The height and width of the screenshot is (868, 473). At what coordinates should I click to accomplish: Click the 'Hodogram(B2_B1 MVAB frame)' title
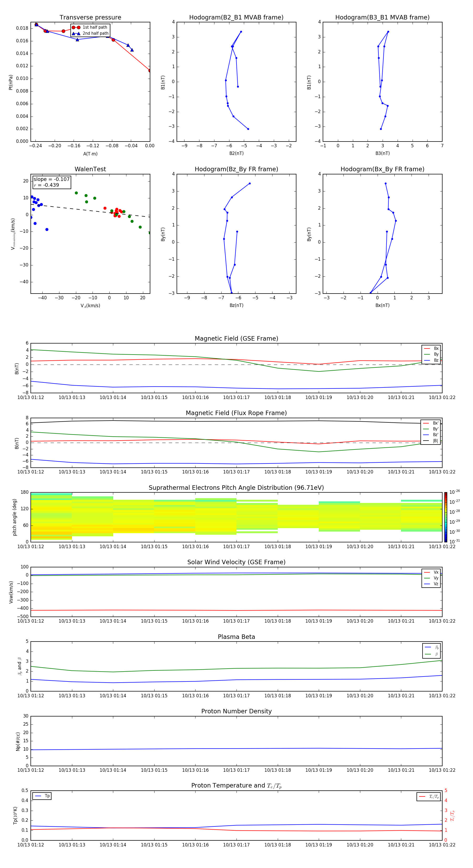[x=236, y=18]
